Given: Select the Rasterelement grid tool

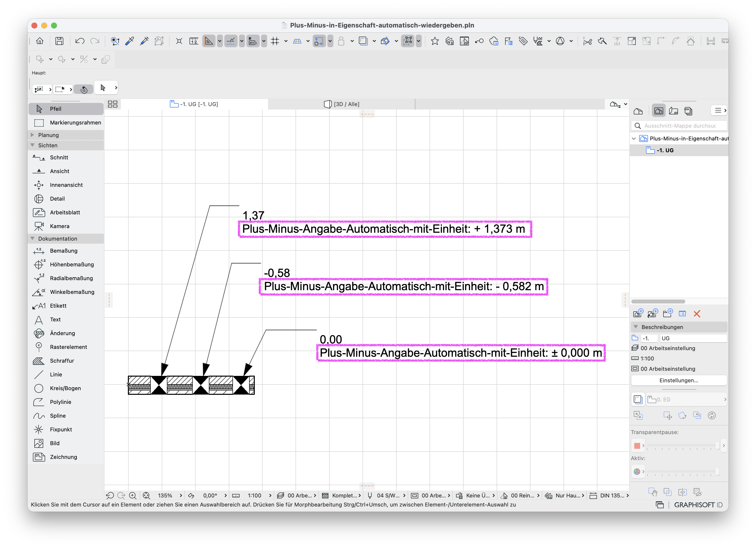Looking at the screenshot, I should click(66, 347).
